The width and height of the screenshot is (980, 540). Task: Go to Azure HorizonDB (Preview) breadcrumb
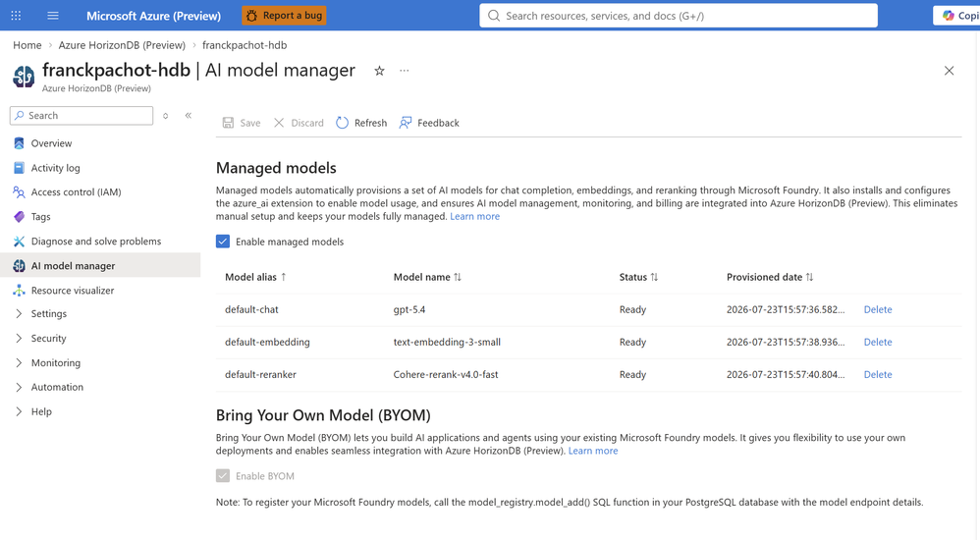[x=122, y=45]
